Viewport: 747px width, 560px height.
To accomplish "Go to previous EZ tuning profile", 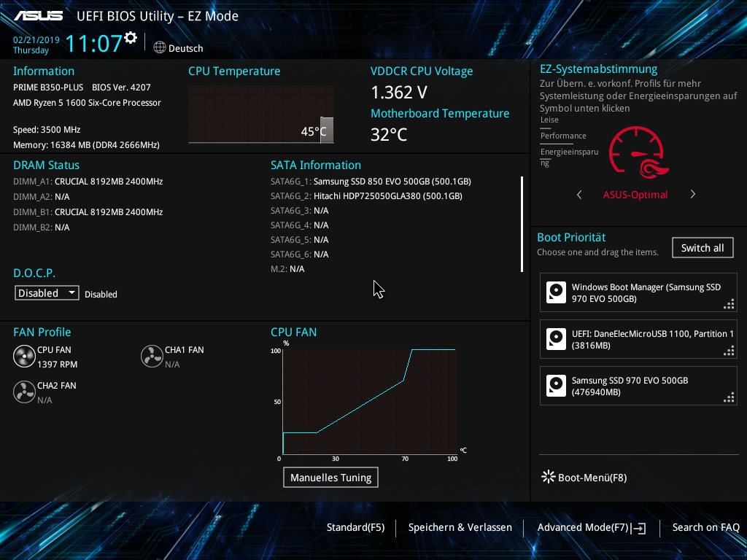I will click(579, 194).
